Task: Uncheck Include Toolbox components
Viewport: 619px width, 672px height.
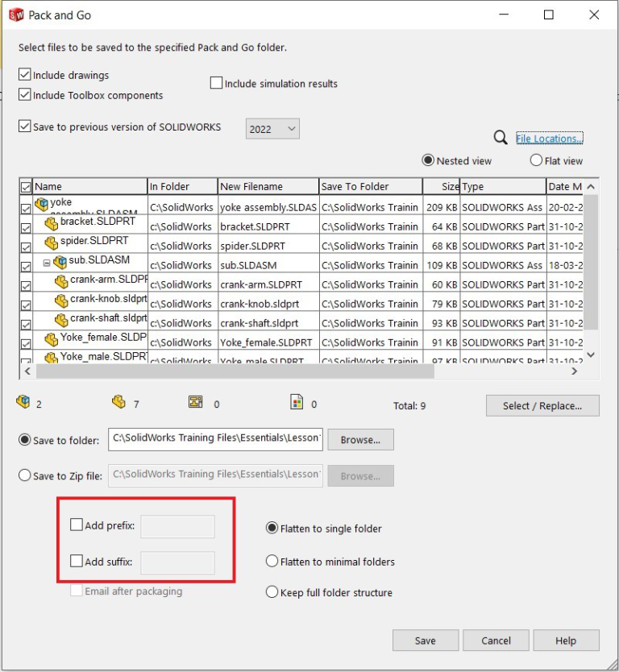Action: [25, 94]
